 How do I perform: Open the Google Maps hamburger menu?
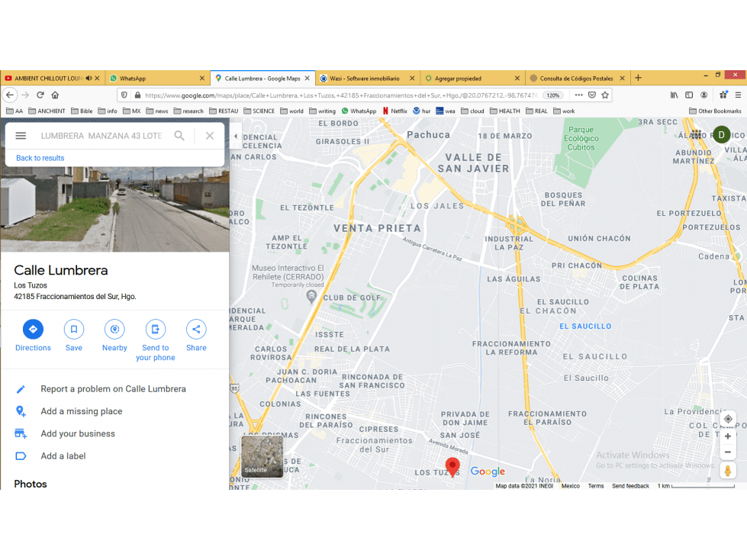click(x=21, y=136)
